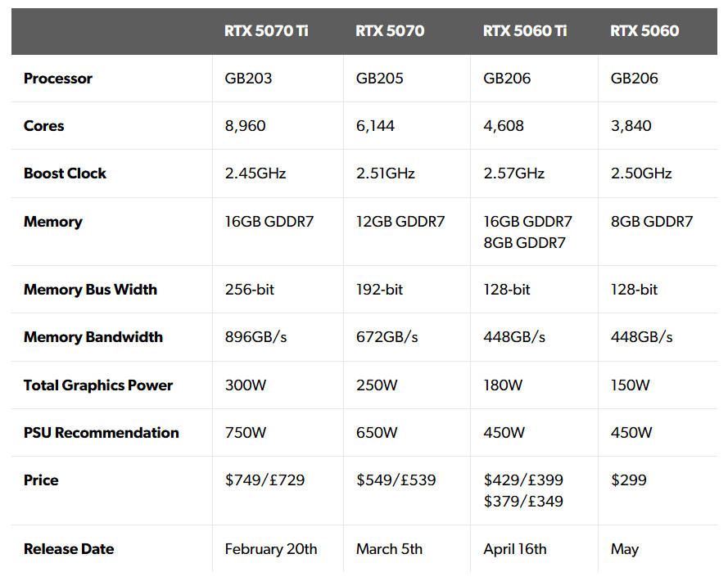
Task: Click the 12GB GDDR7 memory cell
Action: pyautogui.click(x=400, y=222)
